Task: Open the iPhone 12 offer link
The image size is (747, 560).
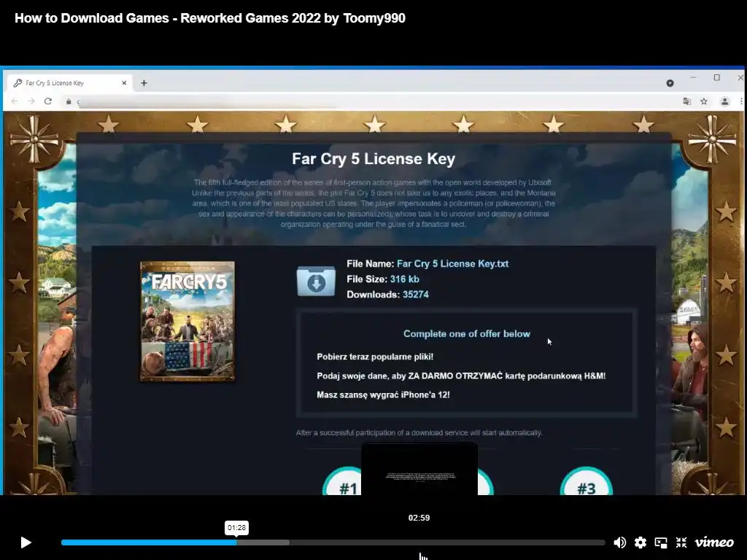Action: (383, 394)
